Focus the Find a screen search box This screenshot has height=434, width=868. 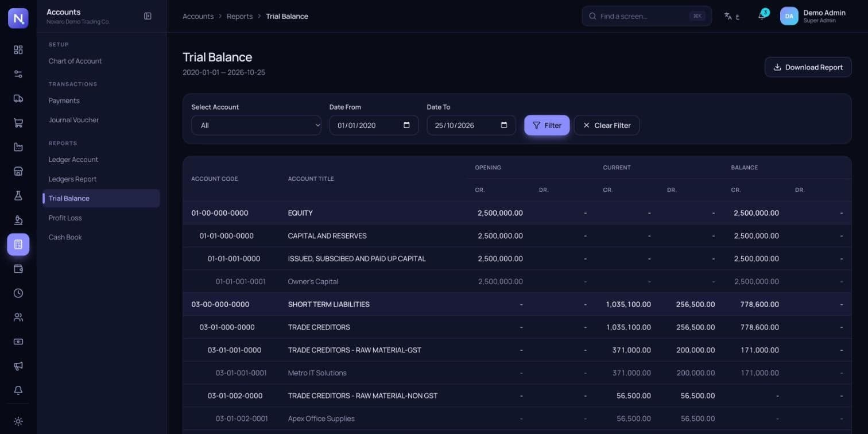(x=647, y=16)
